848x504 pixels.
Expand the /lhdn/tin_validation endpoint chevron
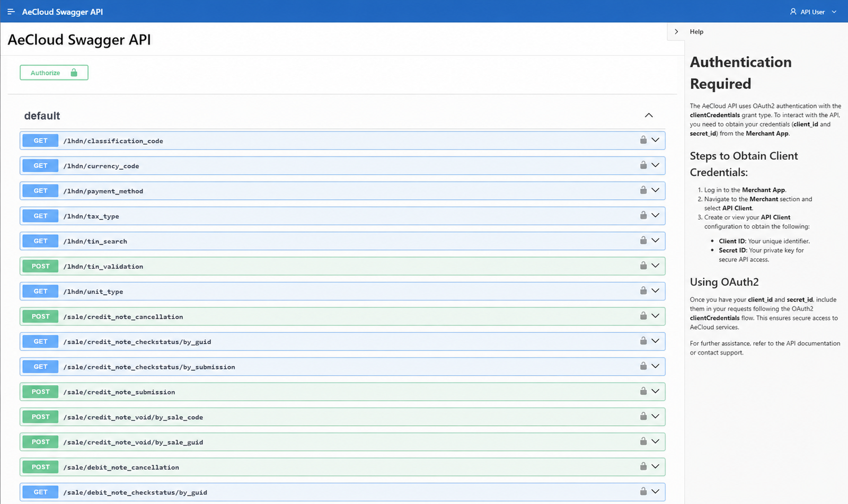pos(656,266)
